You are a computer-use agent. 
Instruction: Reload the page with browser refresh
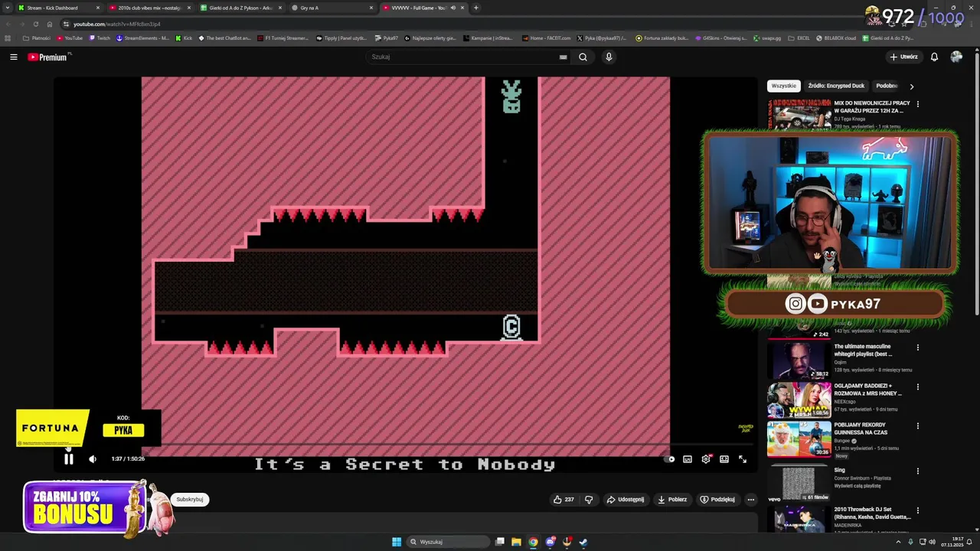(35, 24)
